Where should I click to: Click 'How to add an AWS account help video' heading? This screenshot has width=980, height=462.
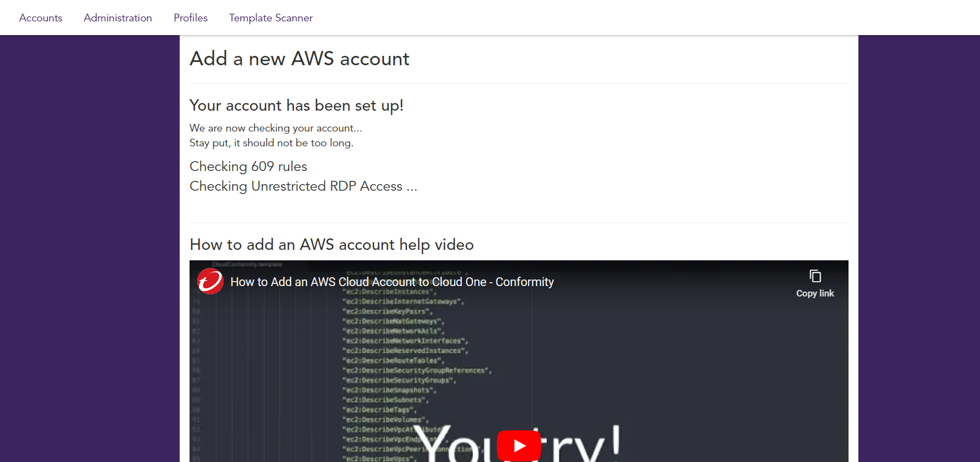click(331, 244)
